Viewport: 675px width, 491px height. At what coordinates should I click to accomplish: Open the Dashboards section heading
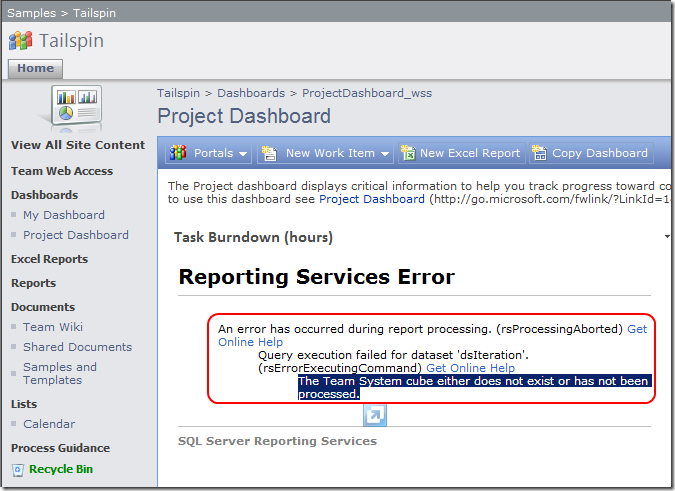click(x=44, y=195)
